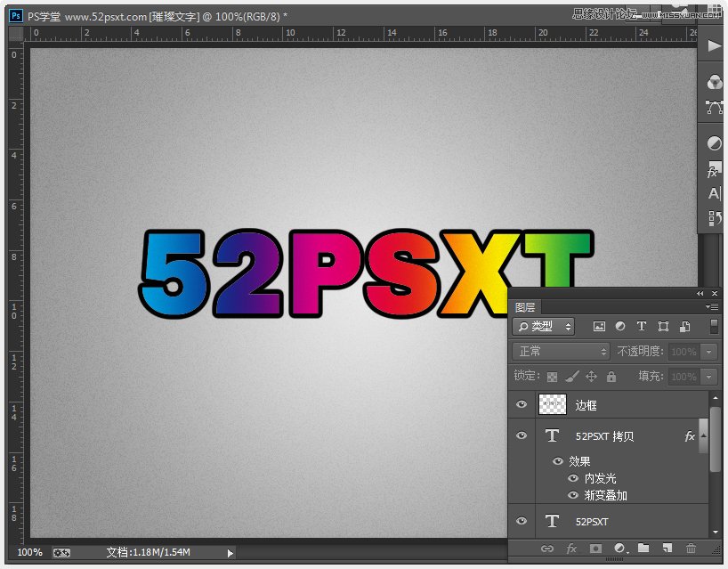728x569 pixels.
Task: Click the 100% fill value field
Action: coord(684,377)
